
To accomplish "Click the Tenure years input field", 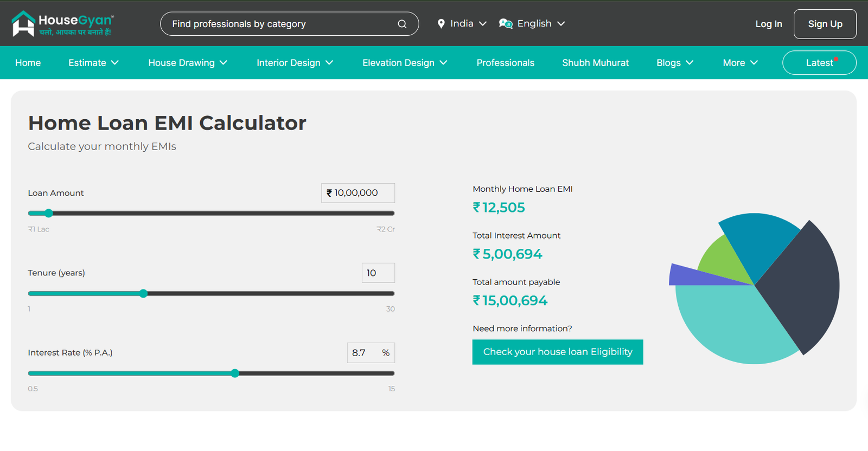I will 378,273.
